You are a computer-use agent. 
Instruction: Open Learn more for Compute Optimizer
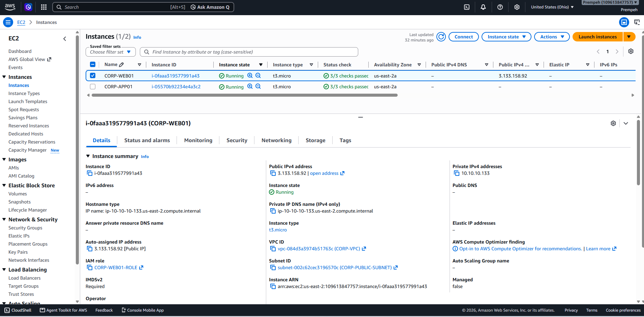601,249
